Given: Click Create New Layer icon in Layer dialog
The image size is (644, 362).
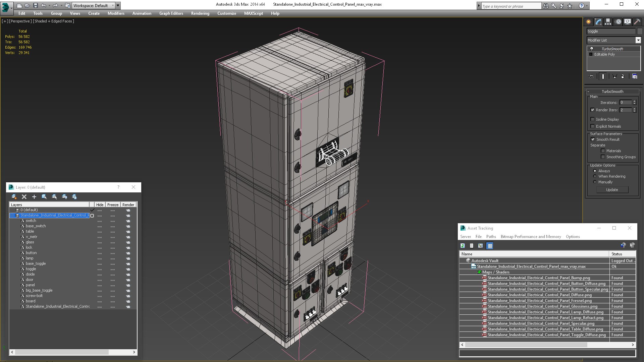Looking at the screenshot, I should 14,197.
